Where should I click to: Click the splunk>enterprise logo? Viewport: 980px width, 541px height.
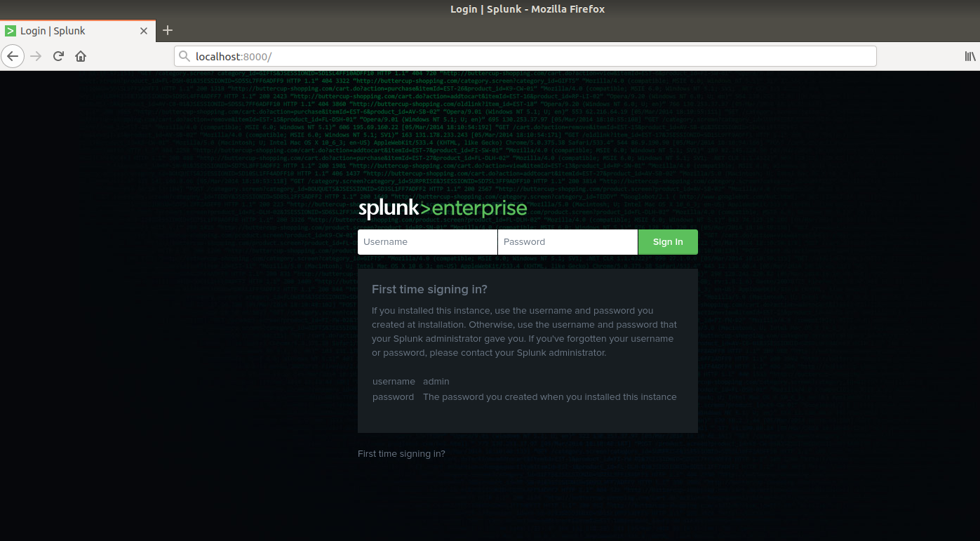[443, 209]
